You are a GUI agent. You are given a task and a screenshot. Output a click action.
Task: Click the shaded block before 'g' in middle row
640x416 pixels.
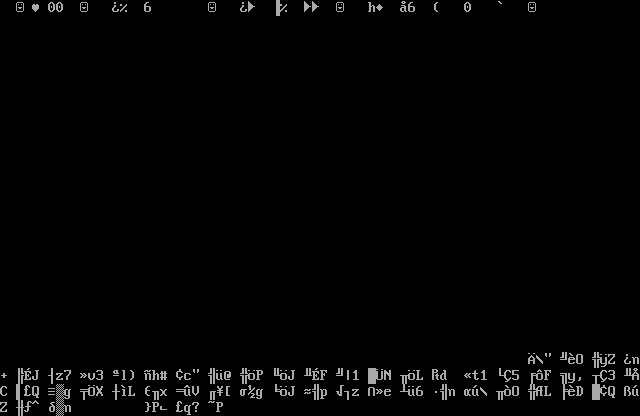coord(59,392)
